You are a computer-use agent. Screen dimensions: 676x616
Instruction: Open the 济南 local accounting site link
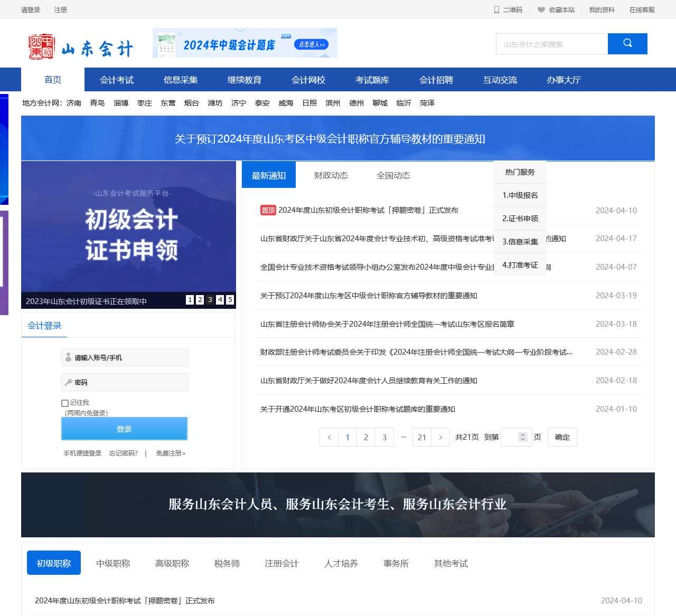74,103
